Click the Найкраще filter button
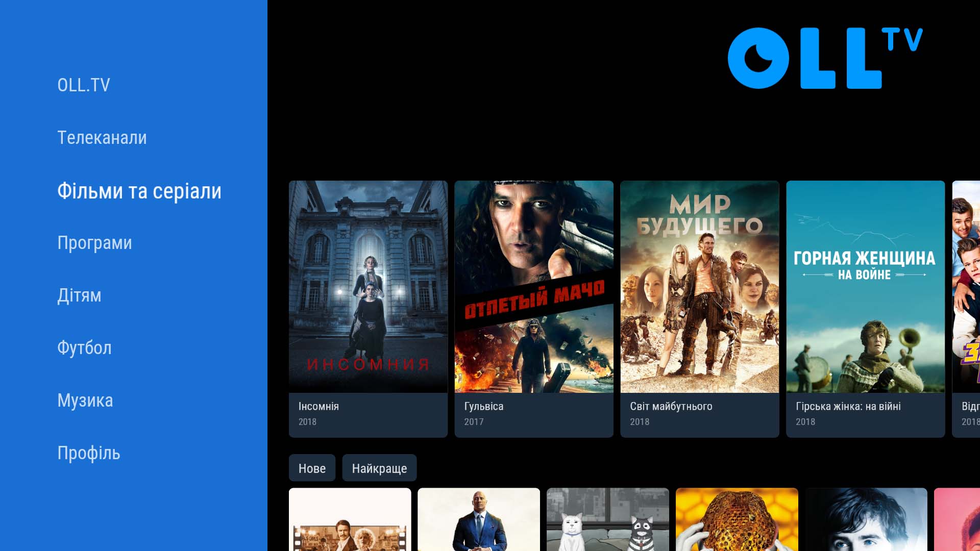Screen dimensions: 980x551 pos(379,468)
